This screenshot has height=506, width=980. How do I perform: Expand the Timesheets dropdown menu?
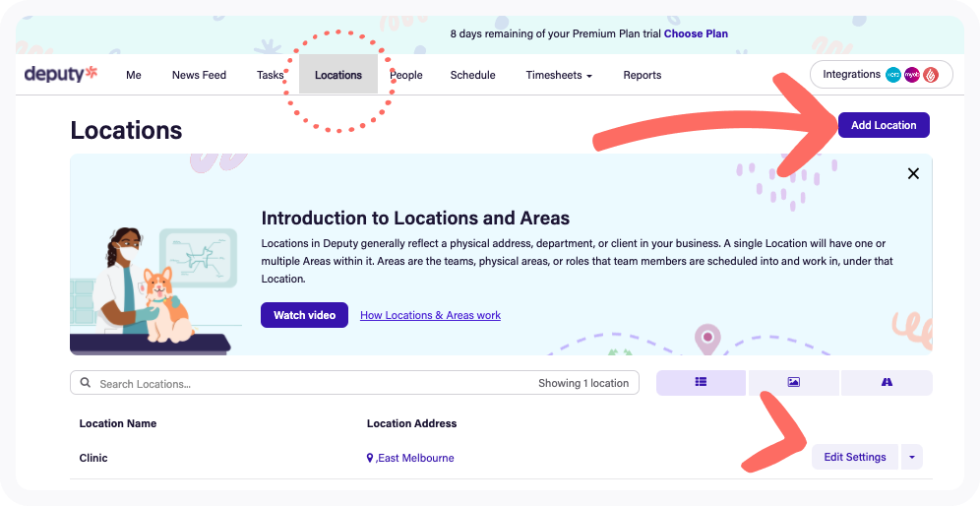click(558, 75)
